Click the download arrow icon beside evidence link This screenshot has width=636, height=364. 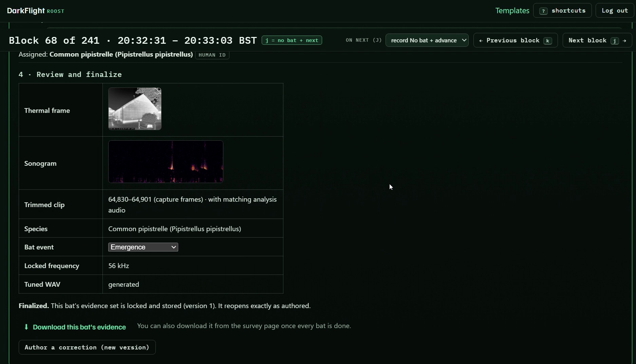coord(26,327)
